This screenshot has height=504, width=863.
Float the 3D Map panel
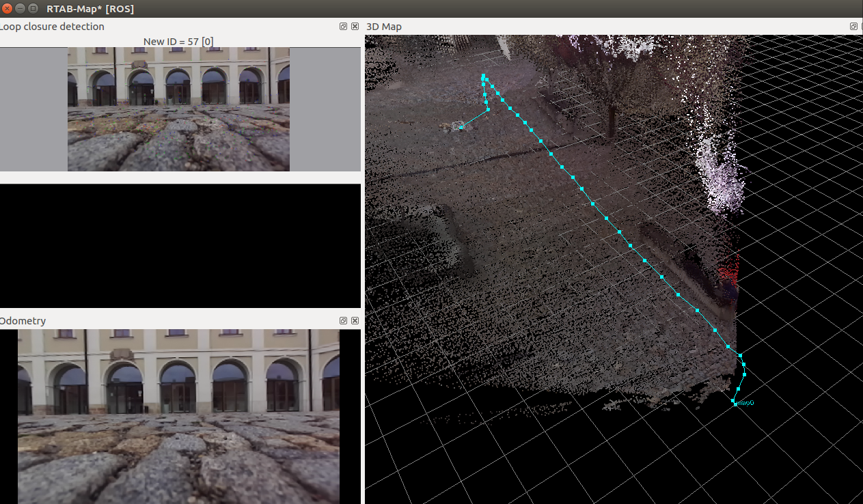click(853, 27)
